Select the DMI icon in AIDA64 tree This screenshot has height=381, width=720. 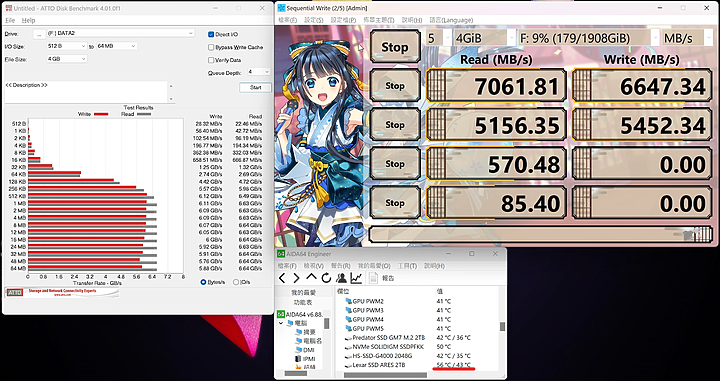(x=299, y=350)
